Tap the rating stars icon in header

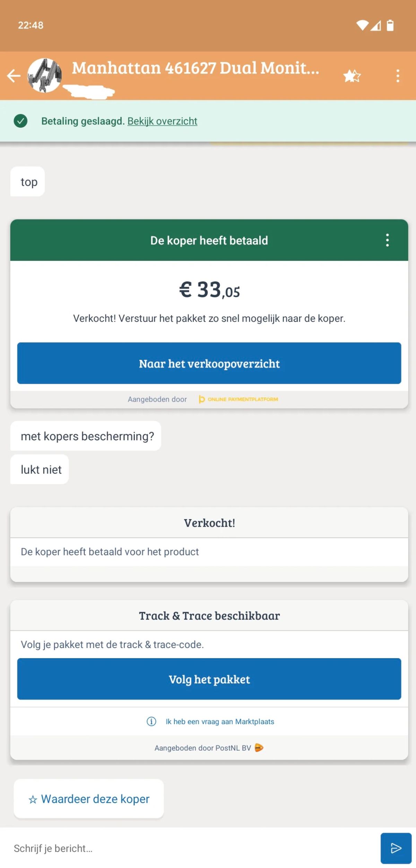pyautogui.click(x=352, y=76)
